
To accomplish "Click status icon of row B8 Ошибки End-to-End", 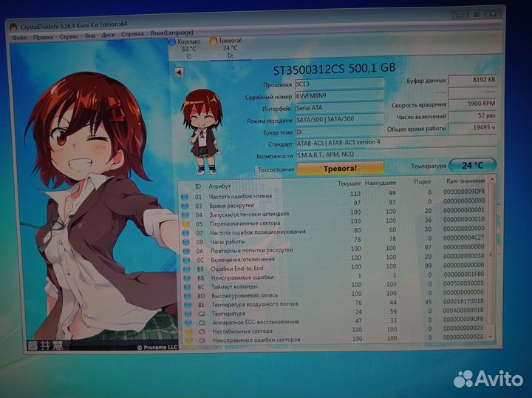I will pyautogui.click(x=187, y=269).
